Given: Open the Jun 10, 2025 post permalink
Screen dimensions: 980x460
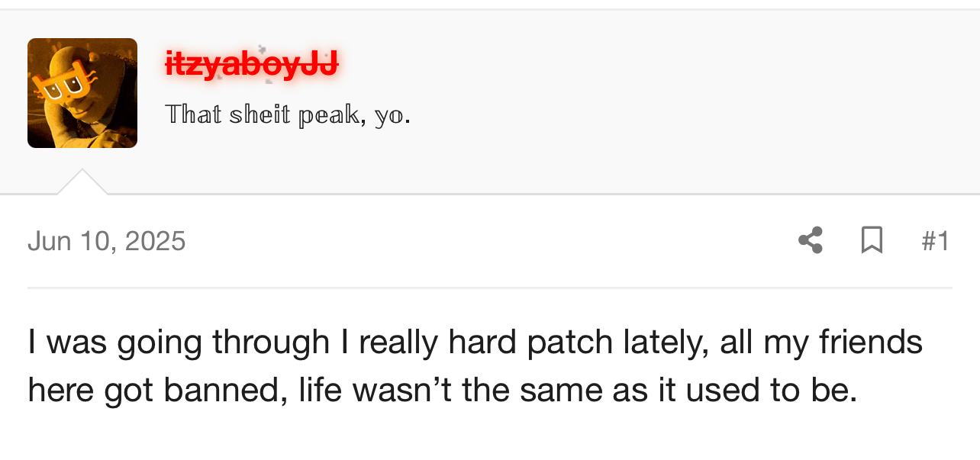Looking at the screenshot, I should (107, 241).
